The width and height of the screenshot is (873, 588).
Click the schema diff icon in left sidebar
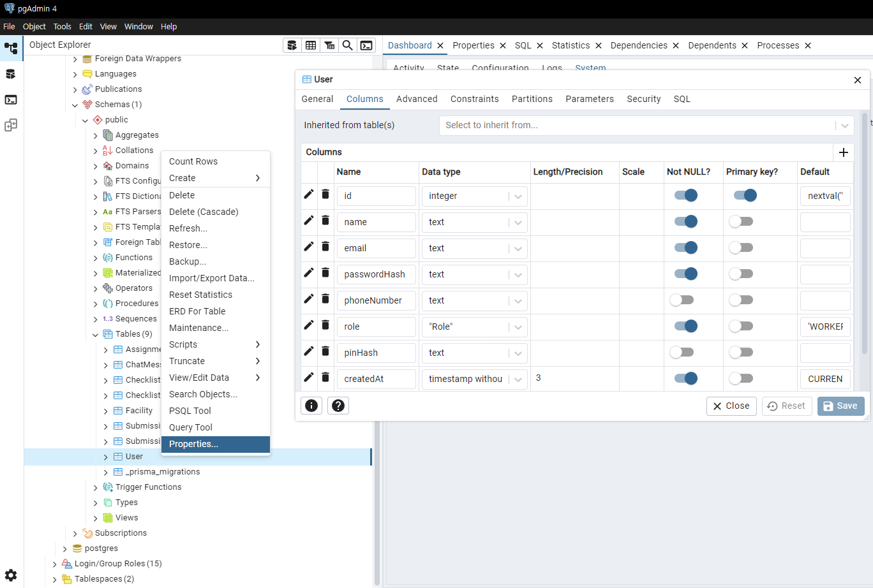[11, 125]
